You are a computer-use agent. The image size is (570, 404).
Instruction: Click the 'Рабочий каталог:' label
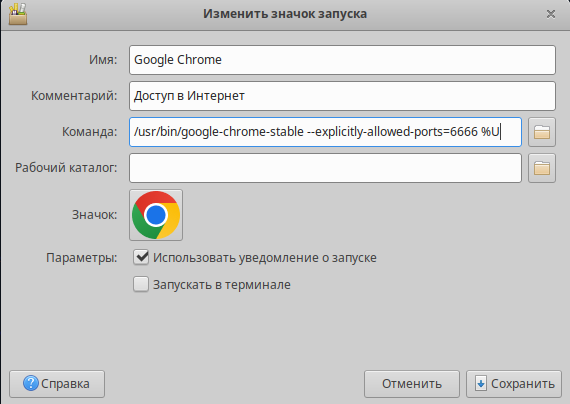coord(66,168)
